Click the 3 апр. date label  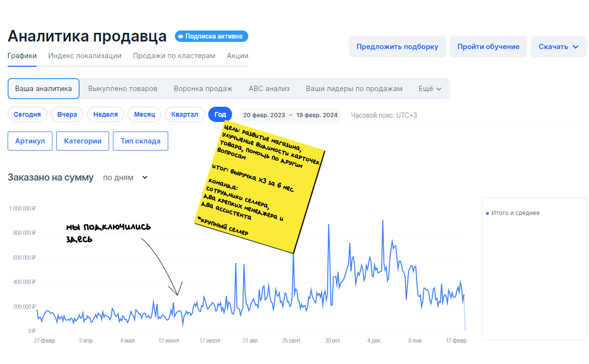(x=86, y=341)
